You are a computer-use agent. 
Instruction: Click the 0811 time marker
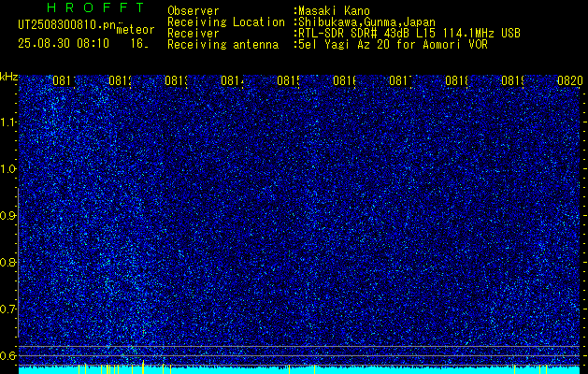(x=65, y=80)
